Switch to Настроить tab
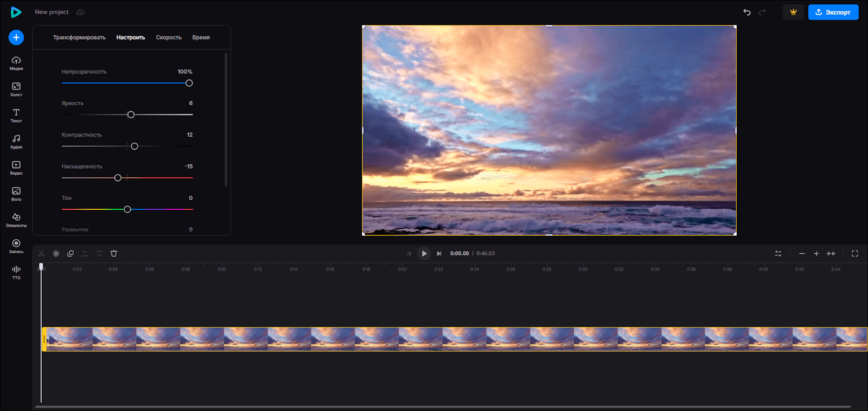The height and width of the screenshot is (411, 868). pyautogui.click(x=131, y=37)
